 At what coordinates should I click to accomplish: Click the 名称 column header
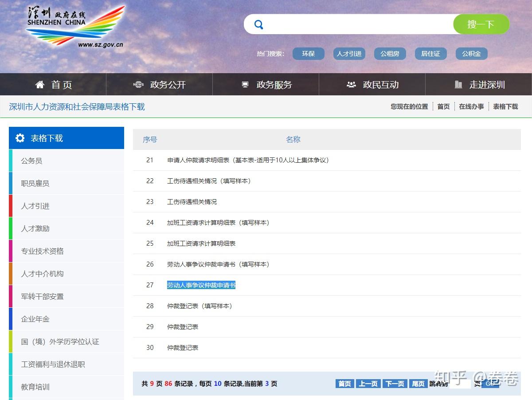click(293, 139)
